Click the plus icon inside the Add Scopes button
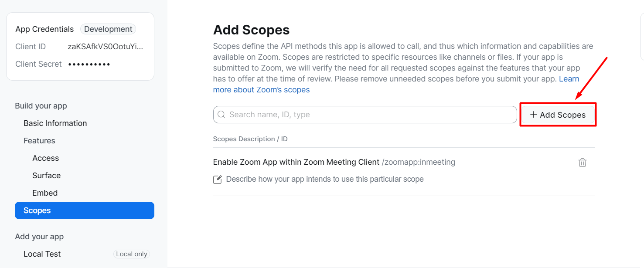The image size is (644, 268). tap(533, 114)
